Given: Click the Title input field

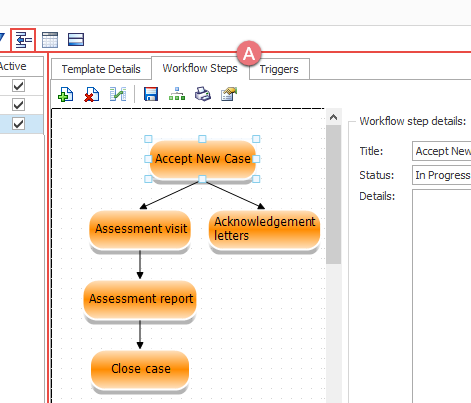Looking at the screenshot, I should [441, 151].
